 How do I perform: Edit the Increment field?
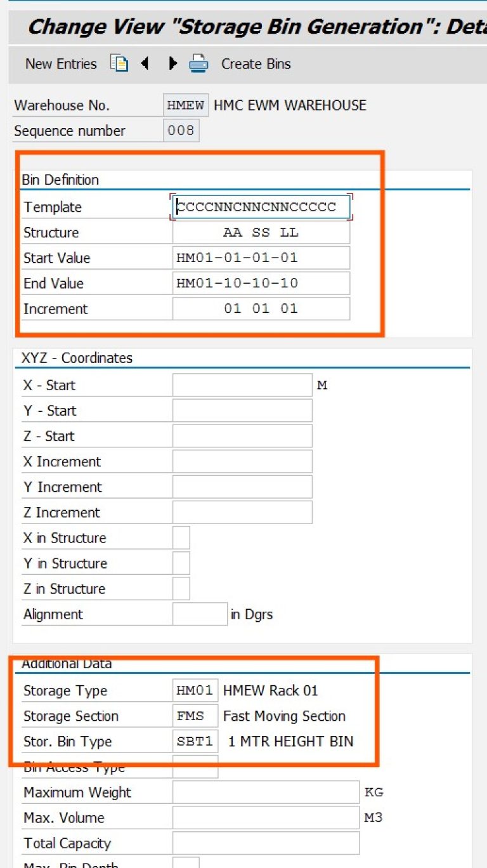coord(261,309)
